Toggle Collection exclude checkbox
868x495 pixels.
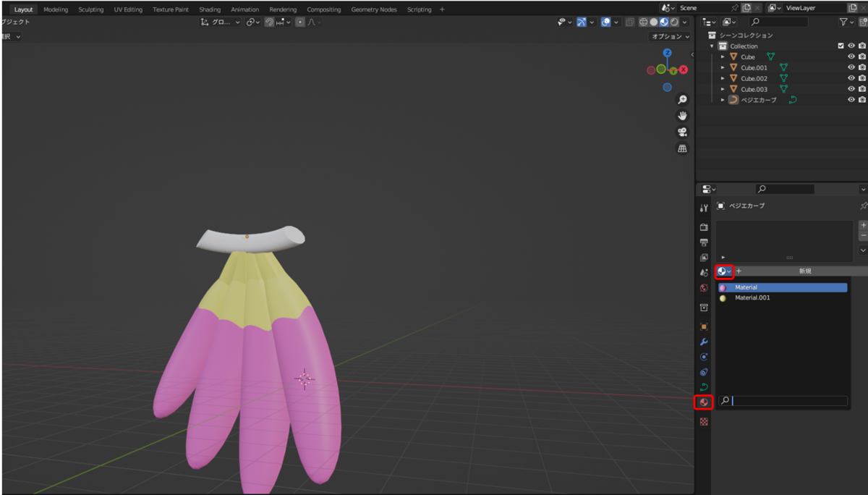[841, 46]
